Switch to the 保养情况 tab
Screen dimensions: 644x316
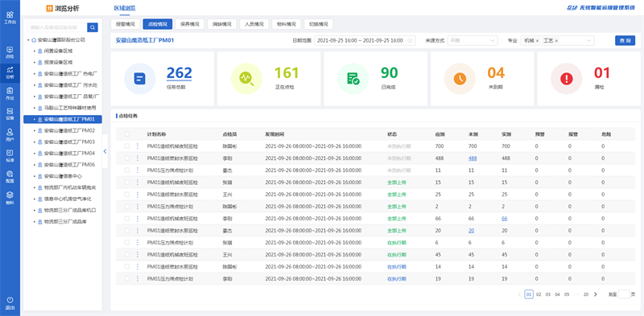click(x=190, y=24)
